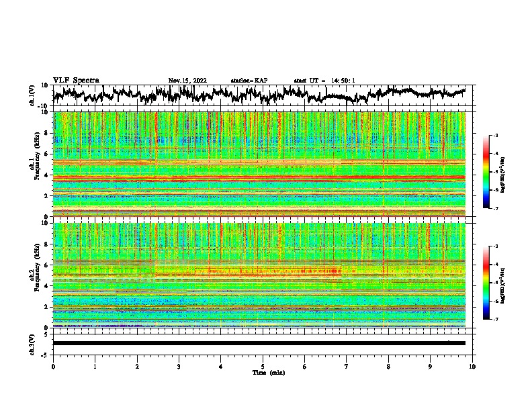Click the strong red 3.8 kHz band in ch.1
This screenshot has width=532, height=411.
click(259, 177)
